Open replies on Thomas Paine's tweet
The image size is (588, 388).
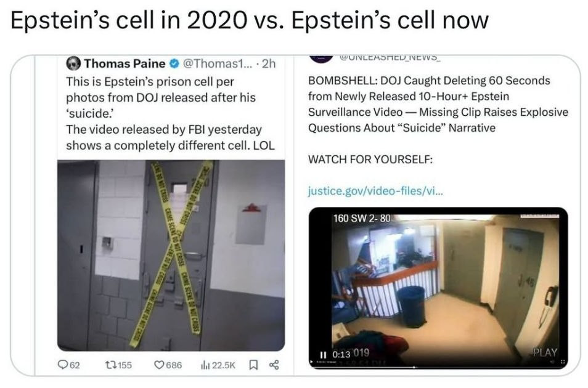point(70,365)
